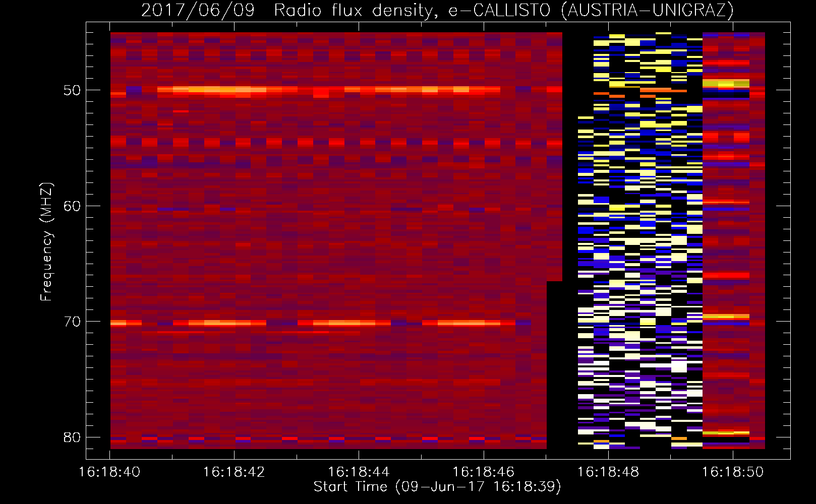Click the '16:18:50' time tick label

point(733,472)
